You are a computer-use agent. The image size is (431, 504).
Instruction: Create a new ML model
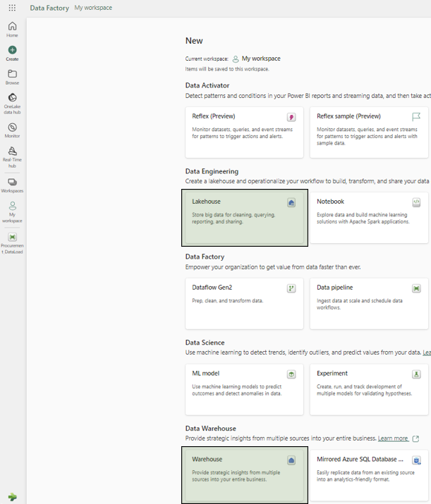(245, 389)
